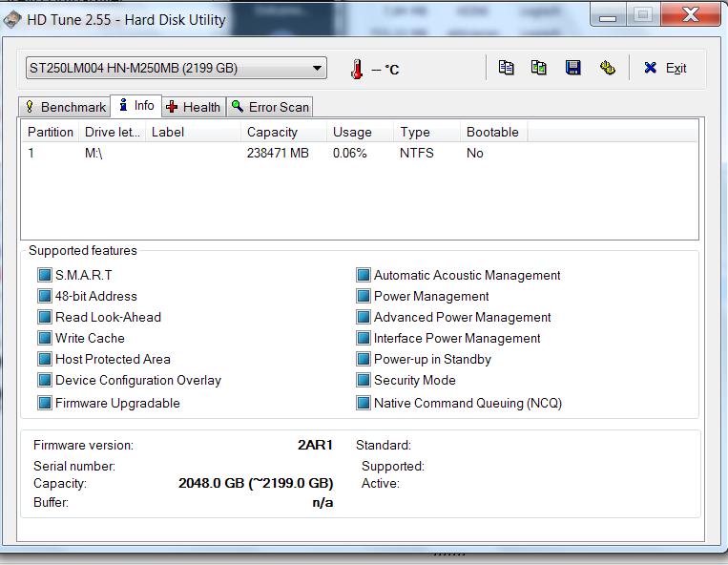This screenshot has height=565, width=728.
Task: Click the Security Mode checkbox
Action: 364,380
